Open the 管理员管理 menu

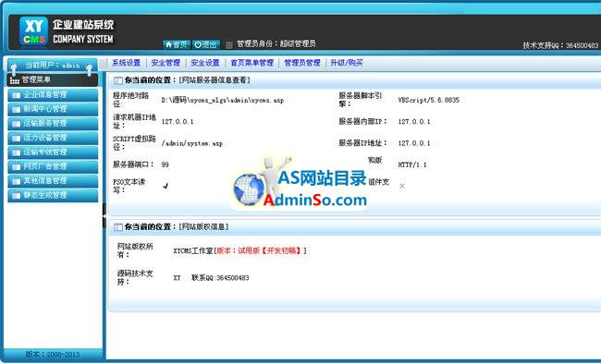pos(302,63)
